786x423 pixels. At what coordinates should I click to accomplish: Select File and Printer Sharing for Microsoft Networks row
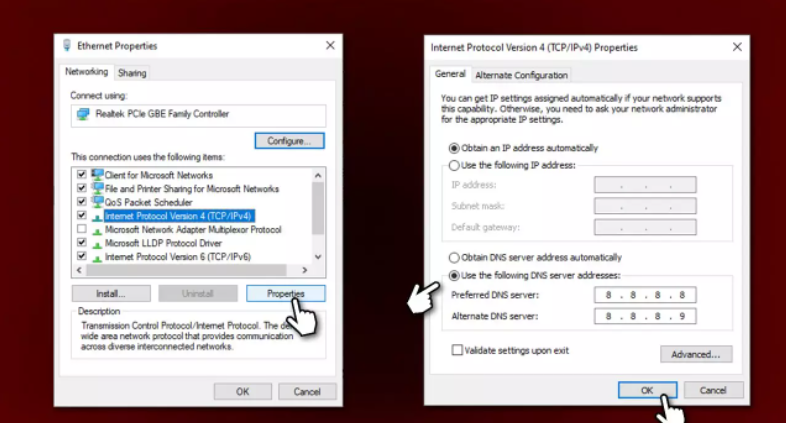[x=191, y=189]
